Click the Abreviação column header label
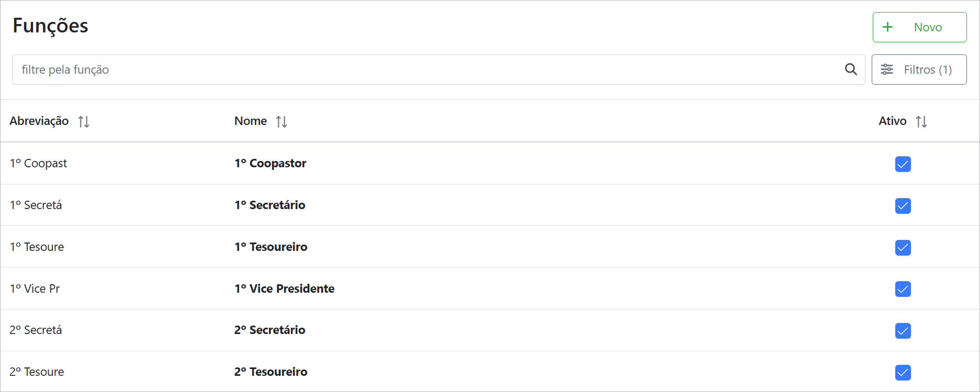The width and height of the screenshot is (980, 392). (x=39, y=121)
